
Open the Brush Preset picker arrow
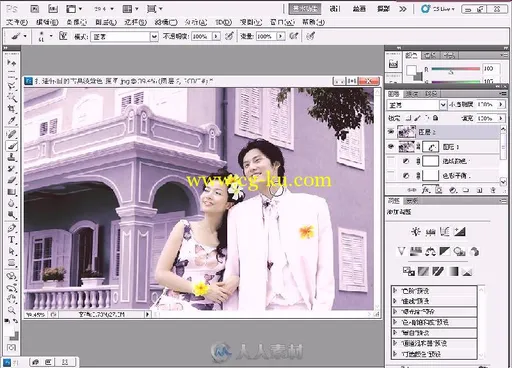(x=51, y=36)
